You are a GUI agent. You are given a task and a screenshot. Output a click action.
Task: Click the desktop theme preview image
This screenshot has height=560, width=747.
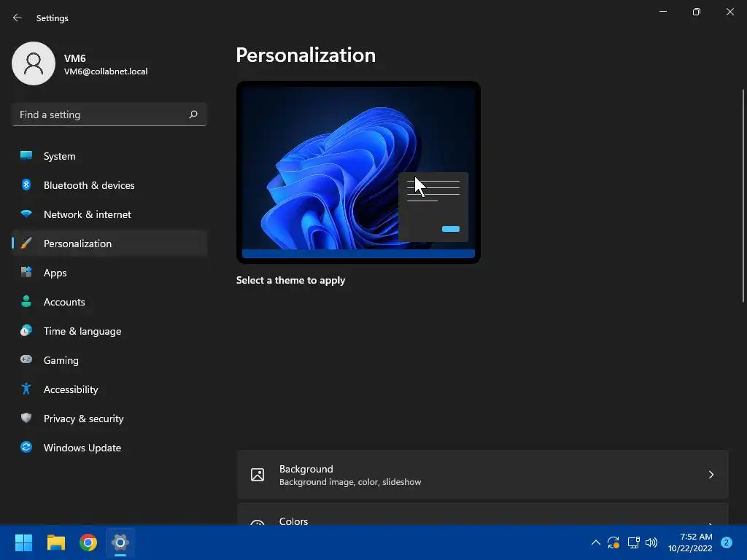pyautogui.click(x=358, y=172)
